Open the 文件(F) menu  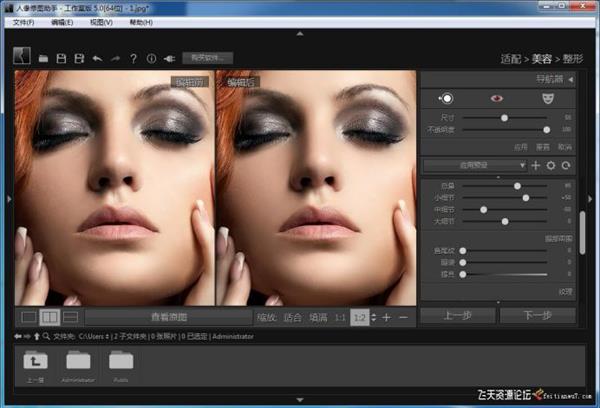[x=24, y=20]
